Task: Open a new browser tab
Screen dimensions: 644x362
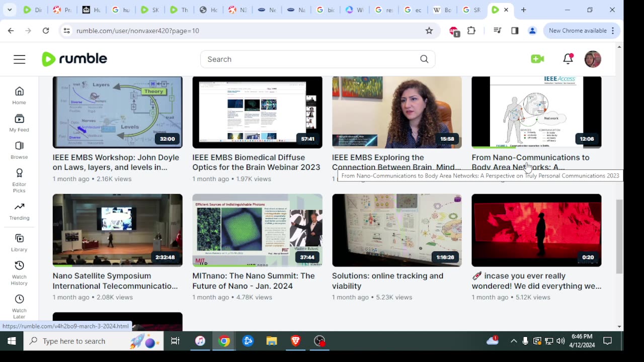Action: (x=523, y=10)
